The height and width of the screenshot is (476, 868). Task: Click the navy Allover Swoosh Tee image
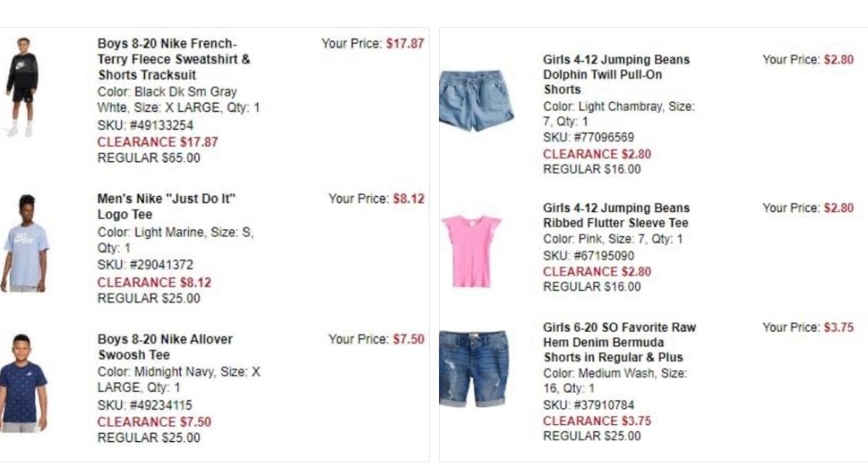pos(23,383)
